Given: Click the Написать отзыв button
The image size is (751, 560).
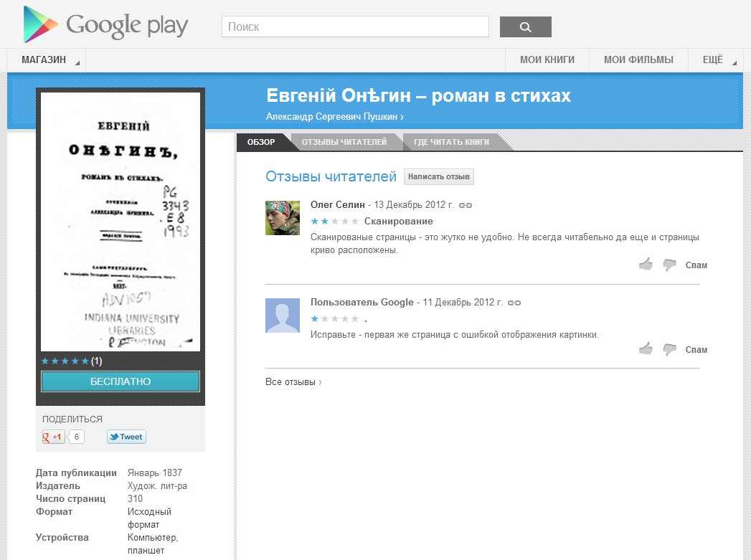Looking at the screenshot, I should (x=439, y=176).
